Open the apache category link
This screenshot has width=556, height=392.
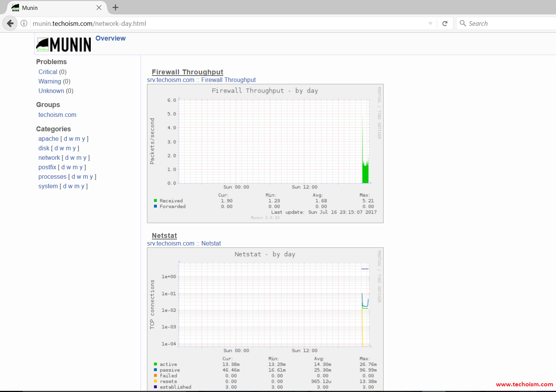(49, 139)
